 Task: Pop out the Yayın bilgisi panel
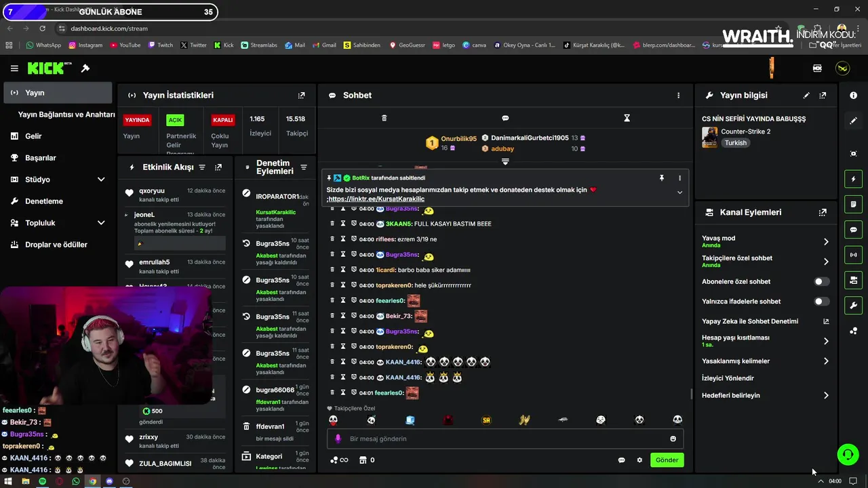click(x=823, y=96)
